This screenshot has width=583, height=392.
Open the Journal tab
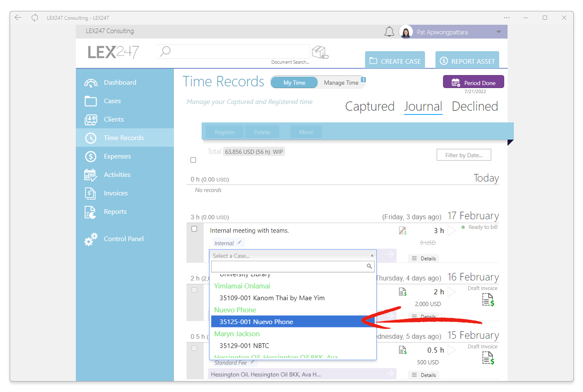tap(423, 106)
